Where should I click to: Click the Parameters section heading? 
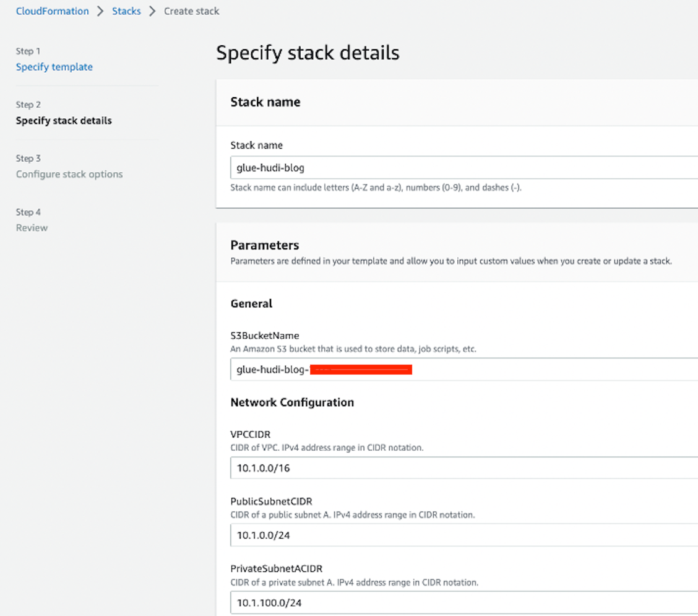[x=265, y=245]
